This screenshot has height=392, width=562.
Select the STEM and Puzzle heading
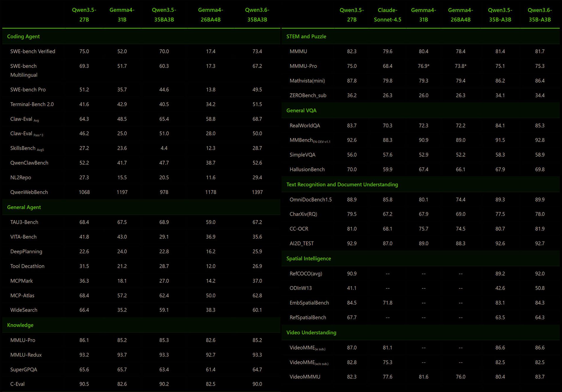point(306,36)
